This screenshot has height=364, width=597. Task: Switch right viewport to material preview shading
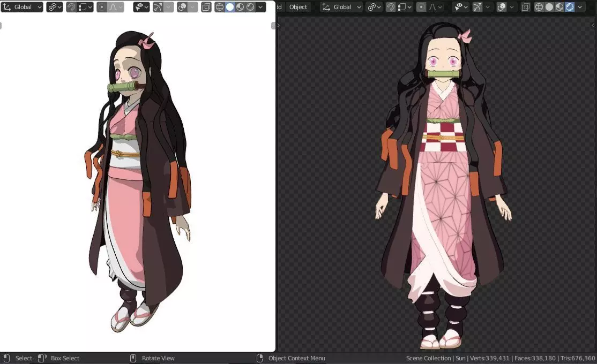pyautogui.click(x=559, y=7)
